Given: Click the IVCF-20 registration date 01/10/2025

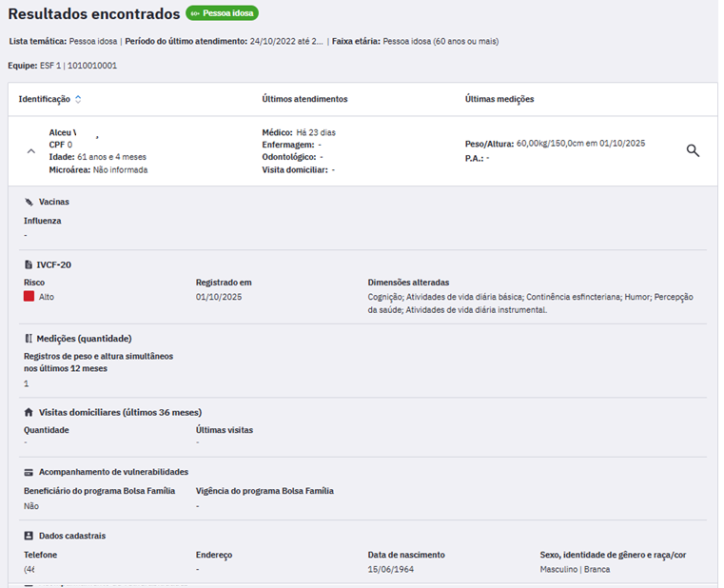Looking at the screenshot, I should 220,297.
